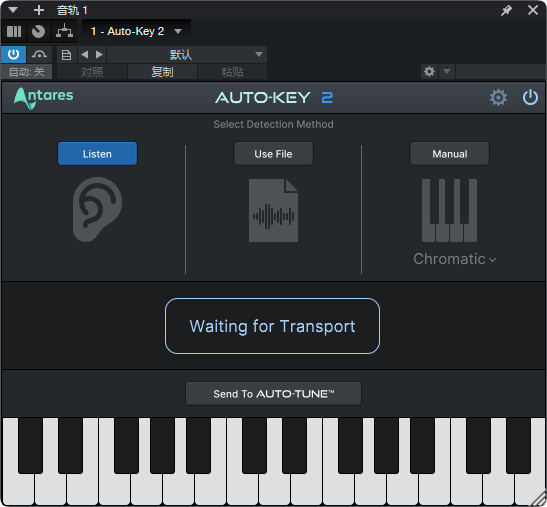Click the window resize grip corner
The height and width of the screenshot is (507, 547).
[539, 499]
